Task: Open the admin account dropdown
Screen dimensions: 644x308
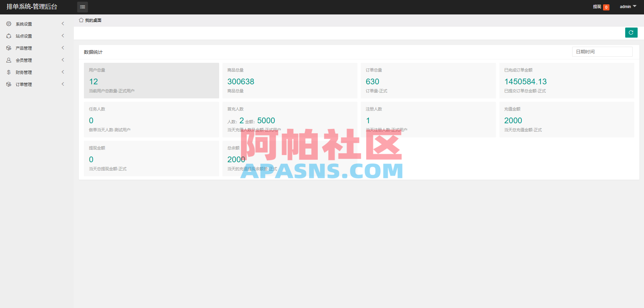Action: click(x=627, y=6)
